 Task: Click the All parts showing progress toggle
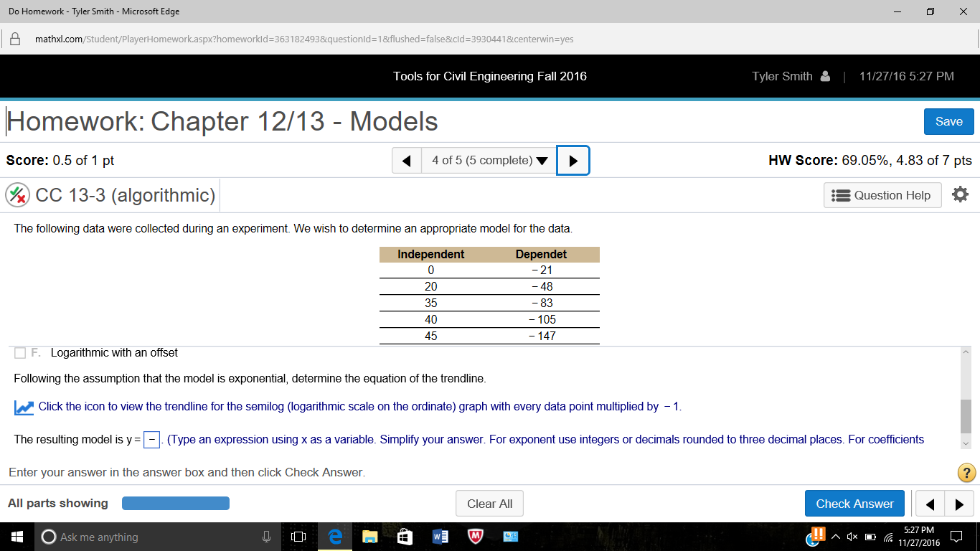point(57,503)
